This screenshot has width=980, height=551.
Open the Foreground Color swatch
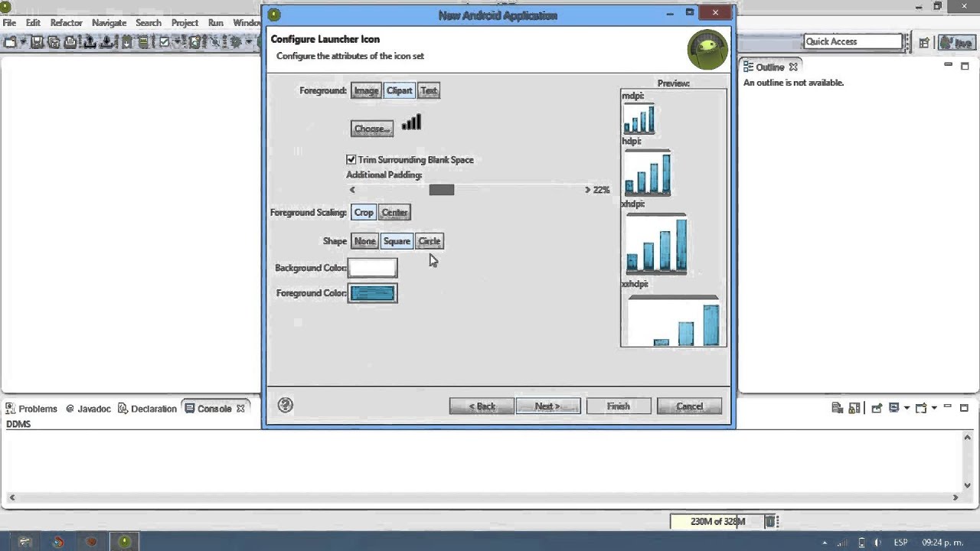click(x=373, y=293)
